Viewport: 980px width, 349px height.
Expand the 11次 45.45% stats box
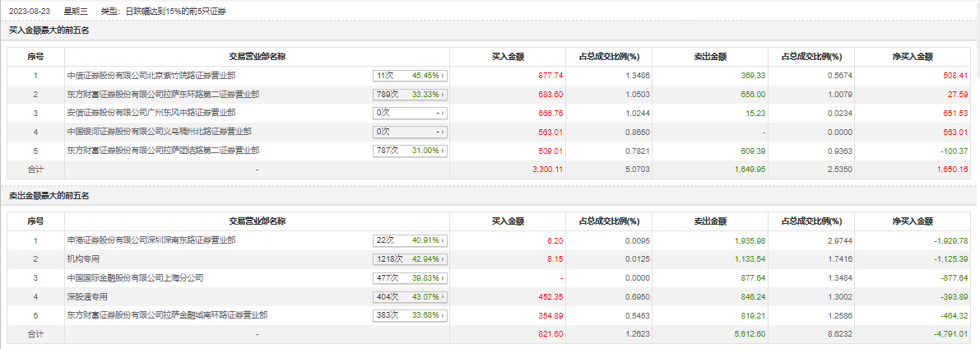tap(410, 75)
